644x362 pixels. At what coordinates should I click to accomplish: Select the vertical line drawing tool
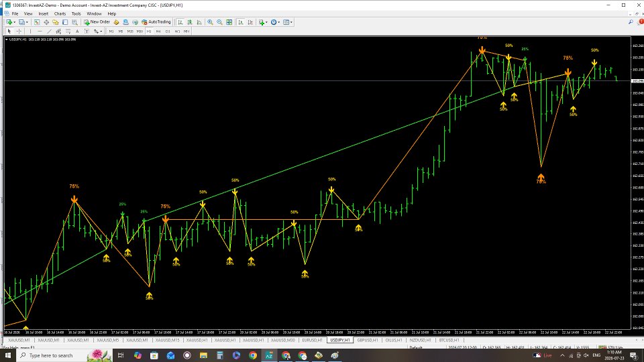point(30,32)
